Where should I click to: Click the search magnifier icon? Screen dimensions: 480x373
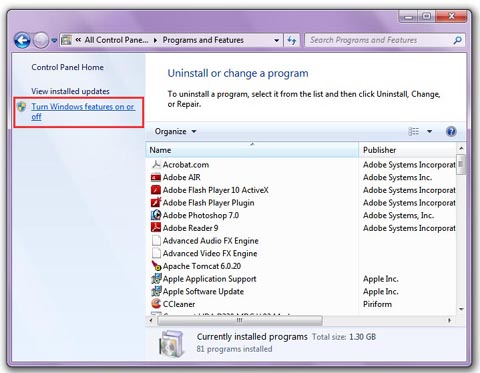tap(458, 40)
